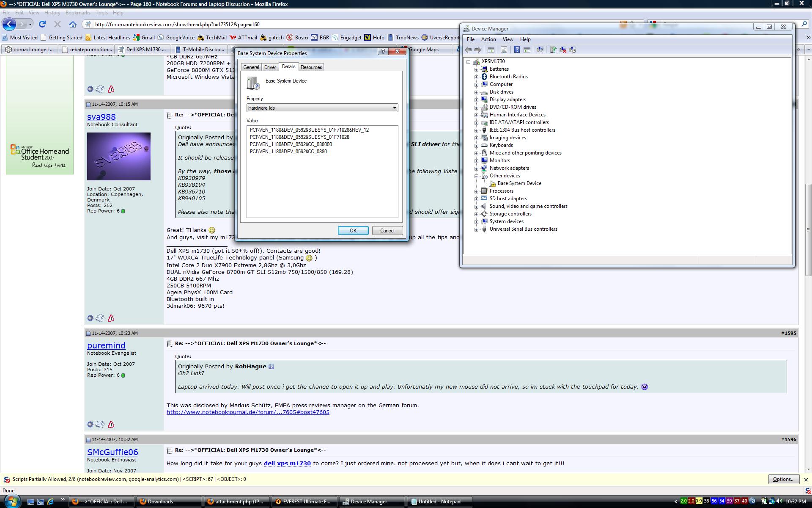Expand the Bluetooth Radios node

[477, 77]
